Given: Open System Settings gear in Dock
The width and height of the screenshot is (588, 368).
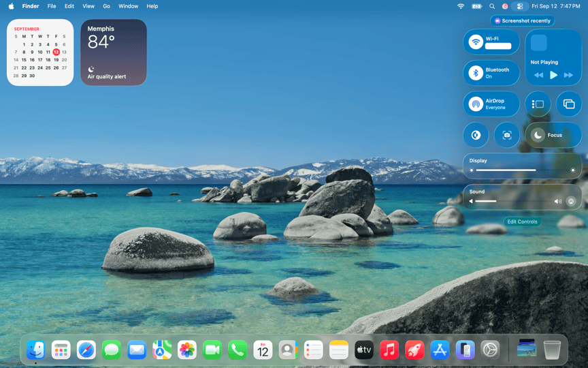Looking at the screenshot, I should pos(490,350).
